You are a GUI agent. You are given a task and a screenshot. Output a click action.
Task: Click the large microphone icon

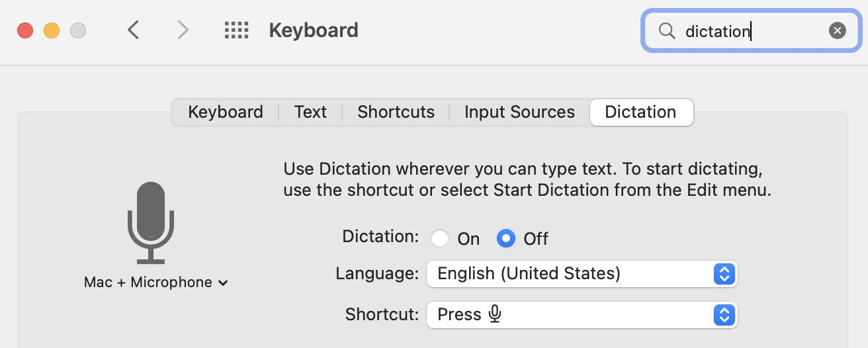[x=151, y=222]
